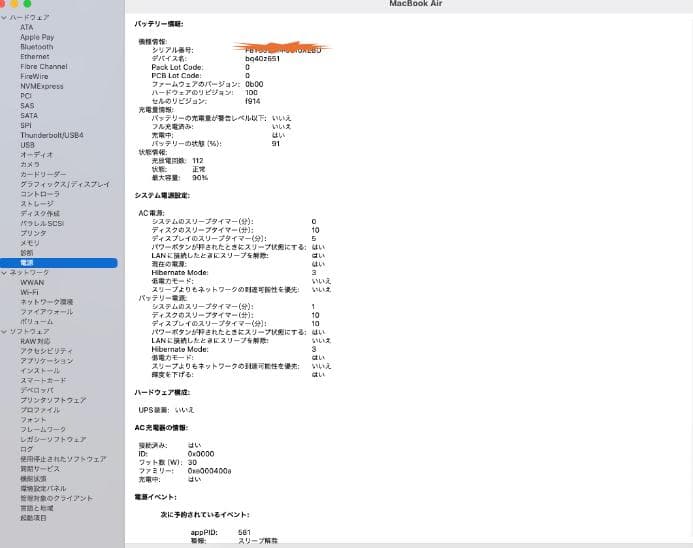
Task: Click maximum capacity value 90%
Action: coord(200,178)
